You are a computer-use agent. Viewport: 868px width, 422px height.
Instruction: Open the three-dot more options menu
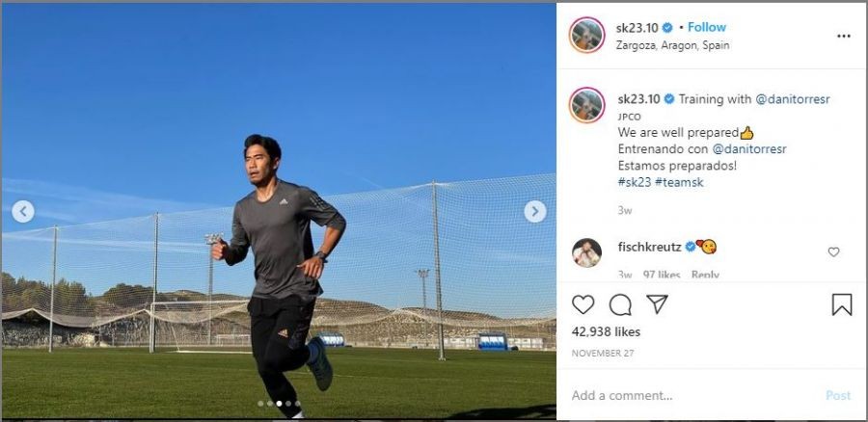pos(844,36)
